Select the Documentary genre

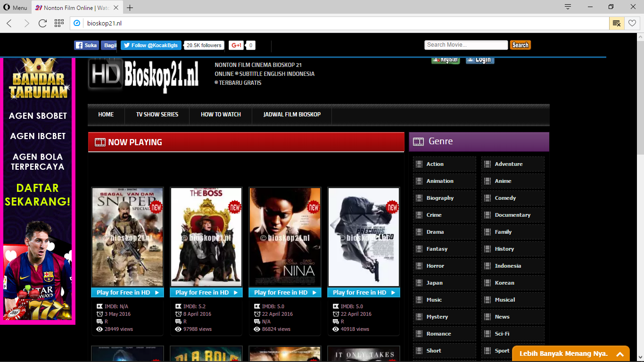pos(513,215)
